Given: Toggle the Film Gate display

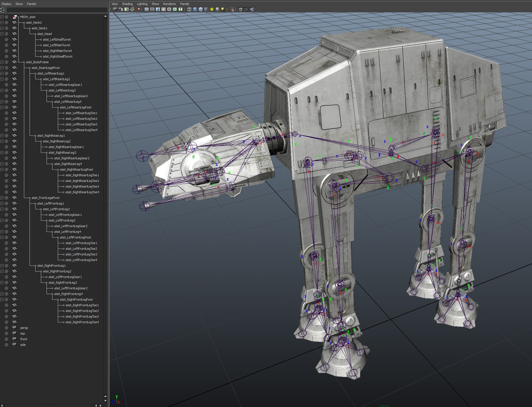Looking at the screenshot, I should [152, 9].
